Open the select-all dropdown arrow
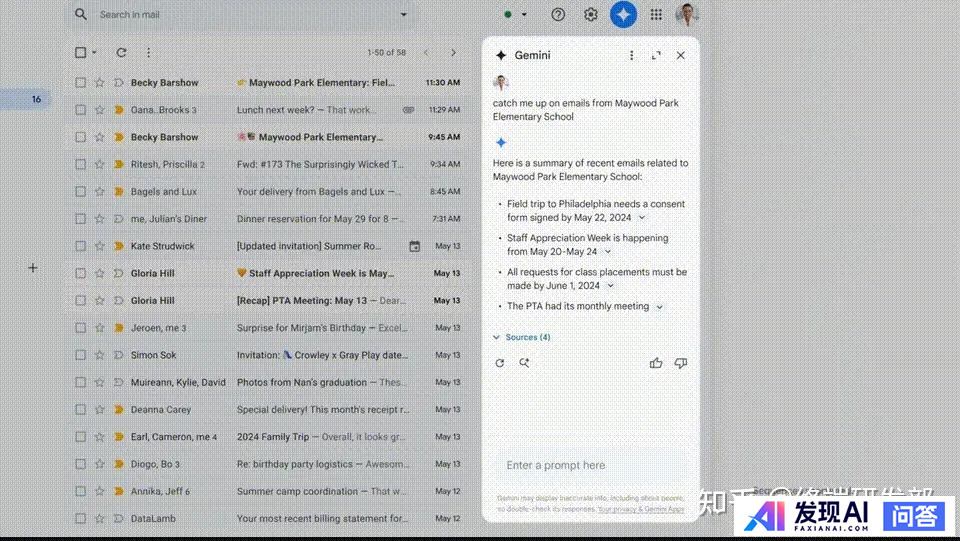 point(94,53)
